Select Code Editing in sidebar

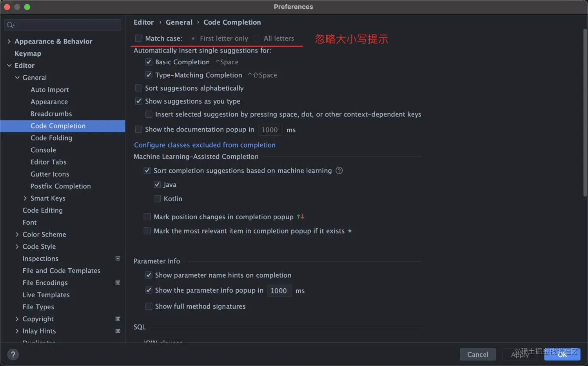(43, 210)
